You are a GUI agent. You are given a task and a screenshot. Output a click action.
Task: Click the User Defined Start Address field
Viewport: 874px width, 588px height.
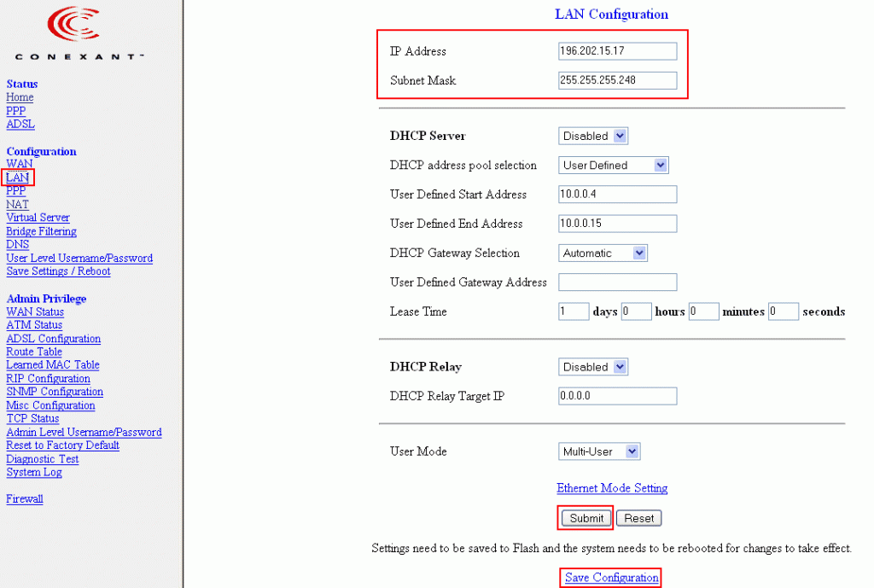coord(616,194)
